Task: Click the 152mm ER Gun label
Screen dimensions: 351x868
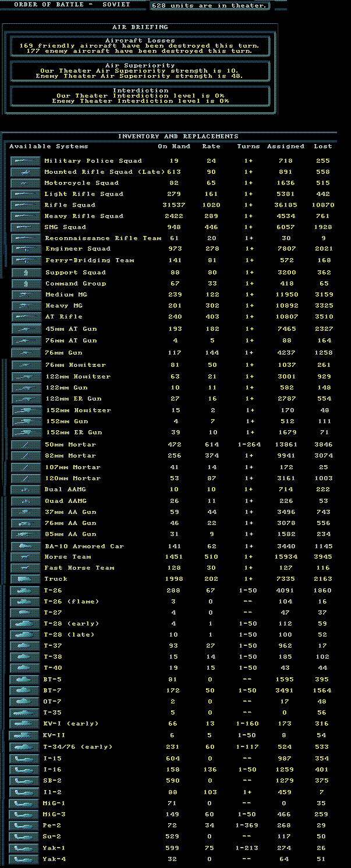Action: [73, 433]
